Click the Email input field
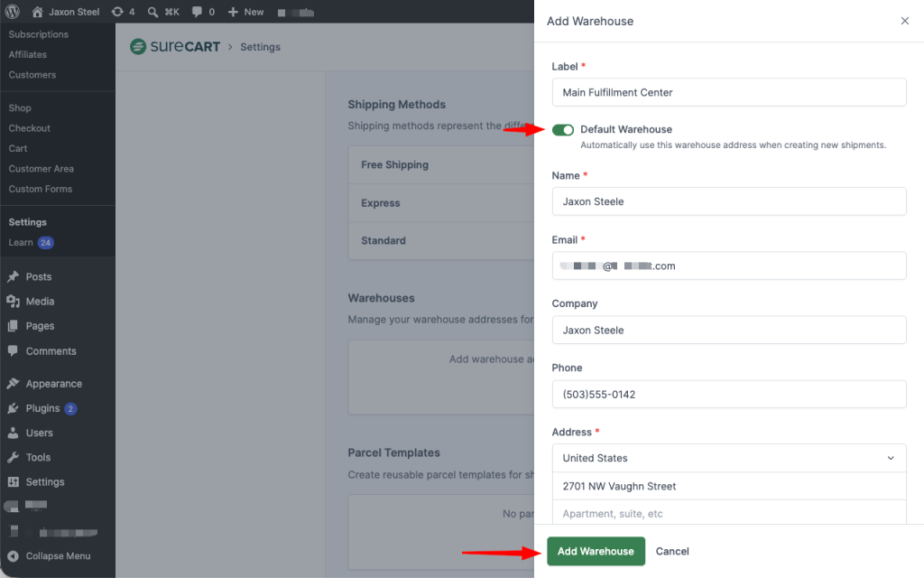 (x=729, y=266)
